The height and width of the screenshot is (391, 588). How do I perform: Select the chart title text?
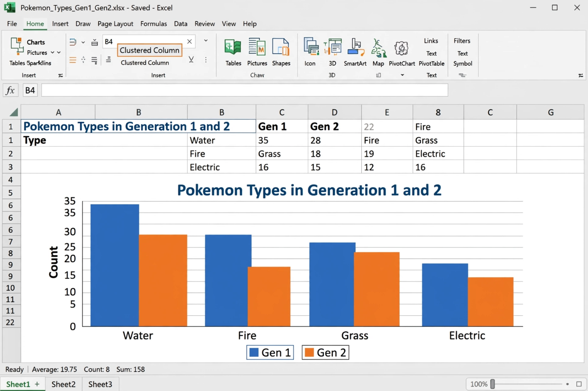(x=309, y=190)
